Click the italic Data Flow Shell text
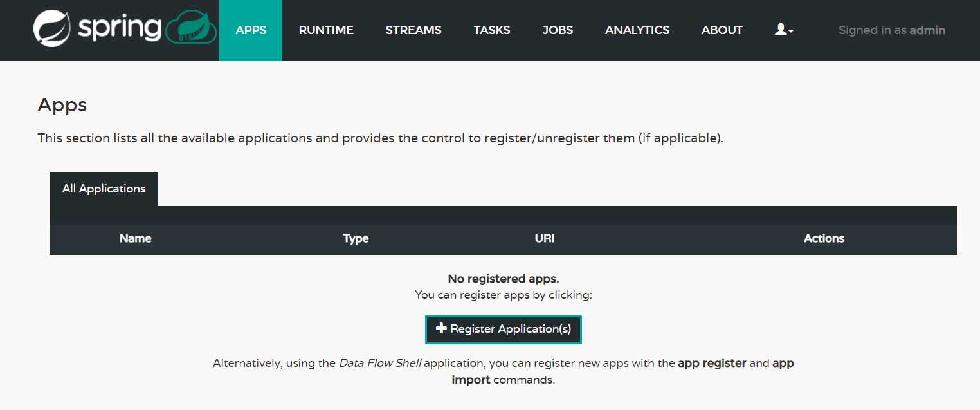Viewport: 980px width, 410px height. [x=380, y=363]
